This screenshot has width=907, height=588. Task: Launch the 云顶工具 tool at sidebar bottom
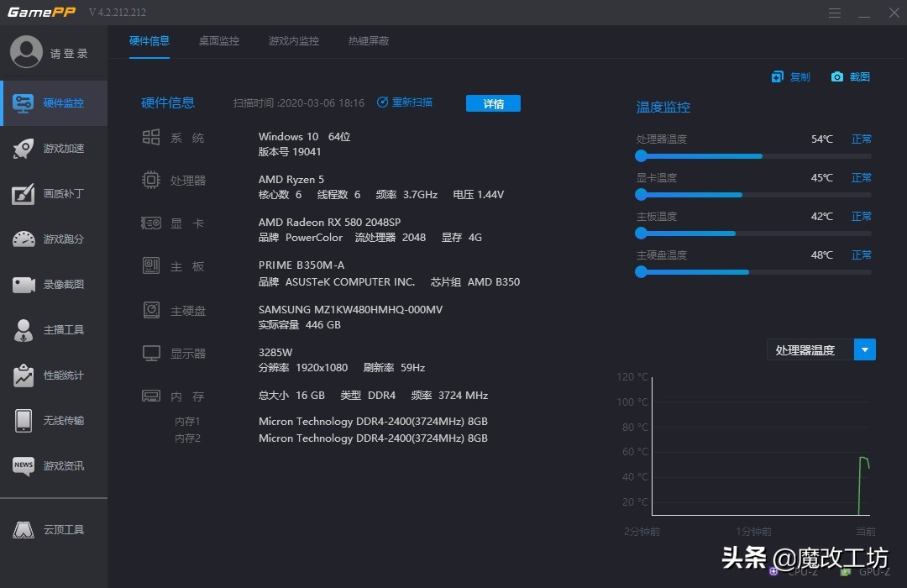(54, 529)
